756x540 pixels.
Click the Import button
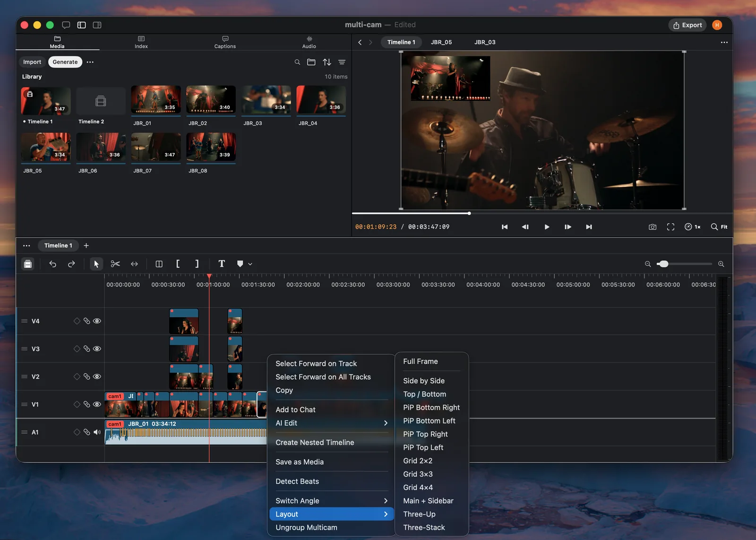pos(32,62)
